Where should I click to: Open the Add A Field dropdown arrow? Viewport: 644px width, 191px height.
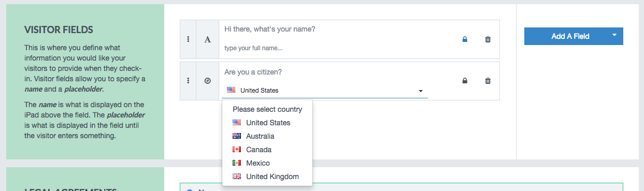tap(614, 36)
